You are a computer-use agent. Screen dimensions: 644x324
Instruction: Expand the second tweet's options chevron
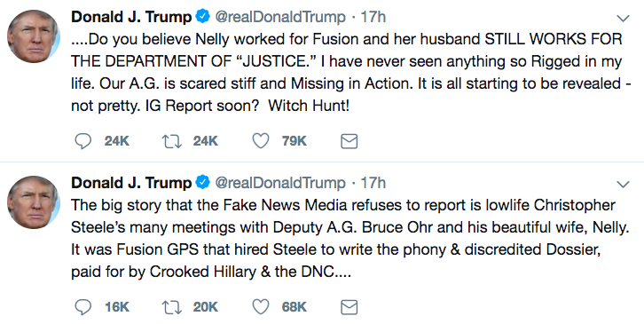(x=623, y=185)
